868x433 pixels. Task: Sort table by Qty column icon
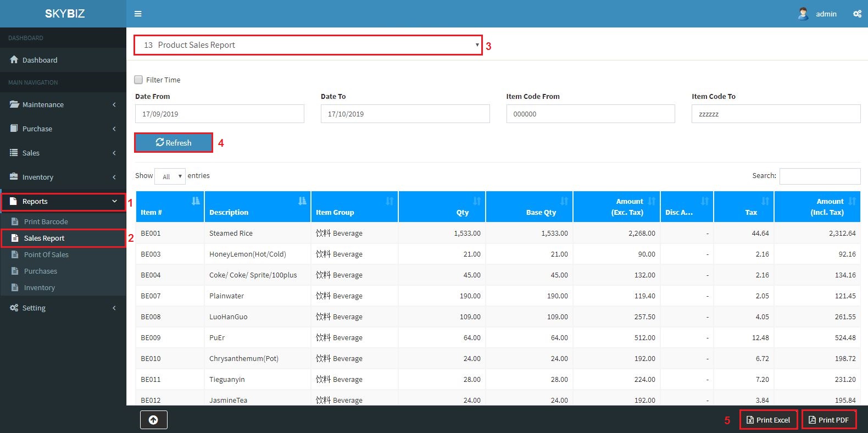click(x=476, y=201)
